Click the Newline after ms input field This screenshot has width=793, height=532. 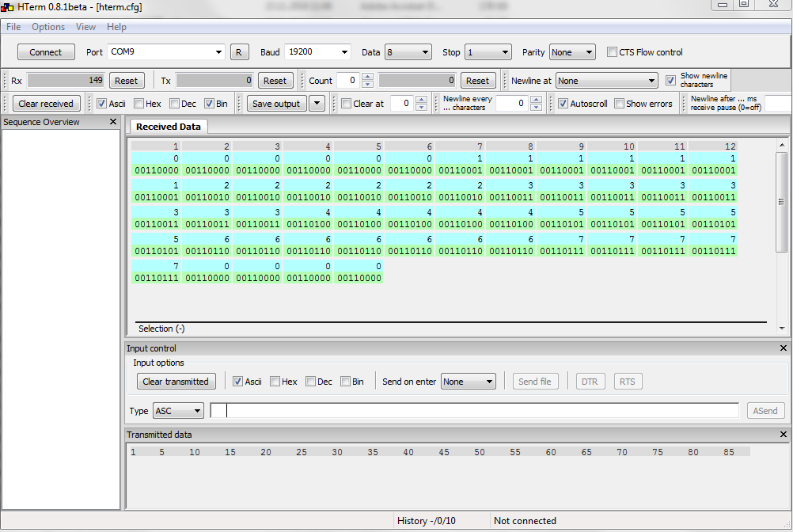click(778, 103)
